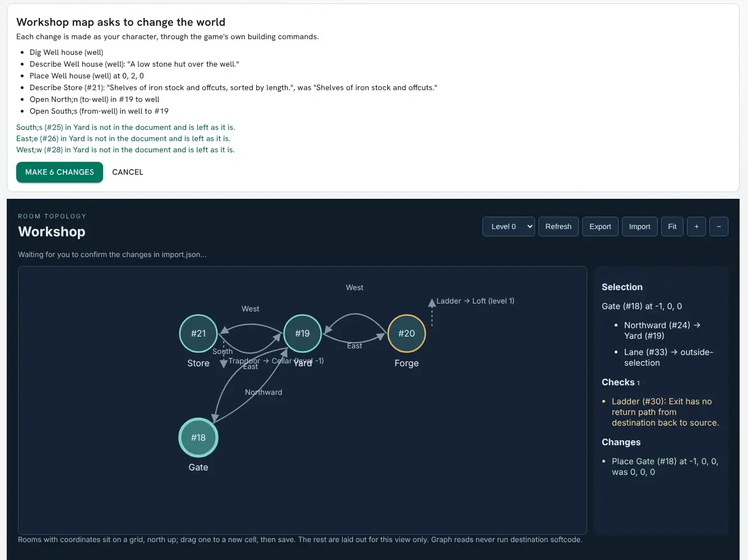The height and width of the screenshot is (560, 748).
Task: Click the Northward (#24) exit in Selection
Action: point(662,330)
